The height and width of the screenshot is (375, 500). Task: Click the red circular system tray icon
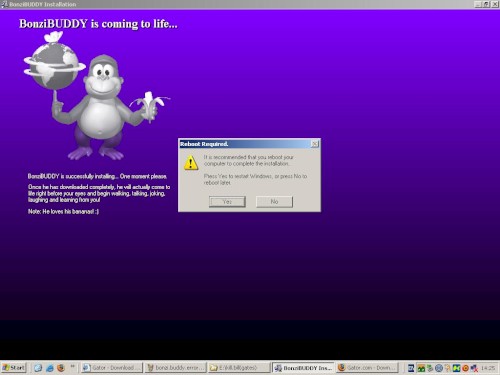(465, 368)
